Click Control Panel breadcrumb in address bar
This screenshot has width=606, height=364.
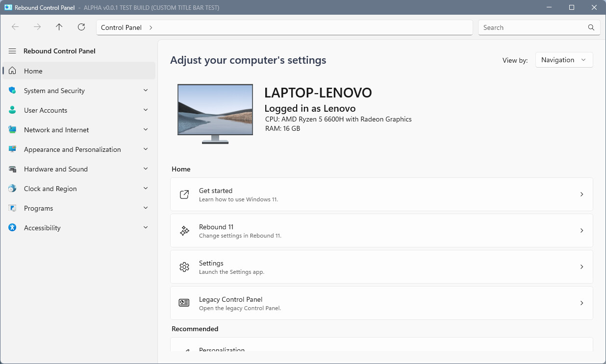pyautogui.click(x=121, y=27)
